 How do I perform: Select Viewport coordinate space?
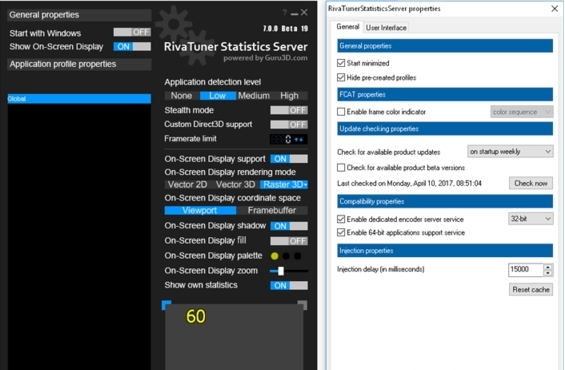pyautogui.click(x=200, y=210)
